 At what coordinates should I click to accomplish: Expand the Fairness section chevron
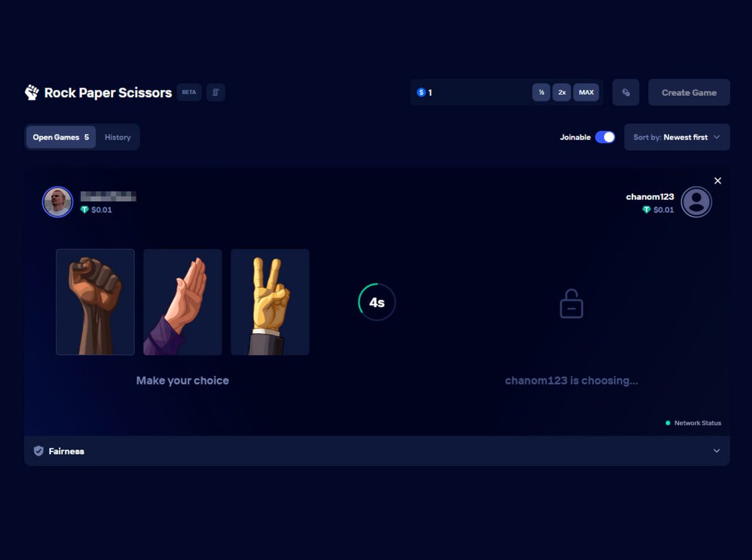(717, 451)
